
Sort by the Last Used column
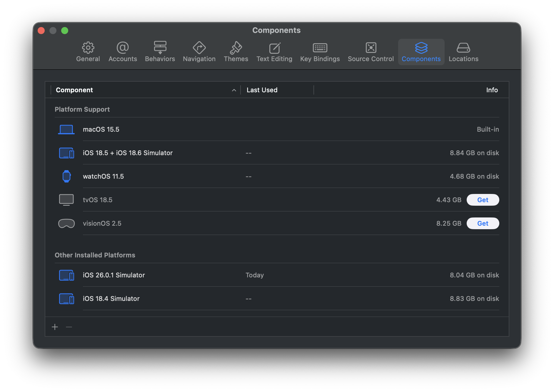276,90
